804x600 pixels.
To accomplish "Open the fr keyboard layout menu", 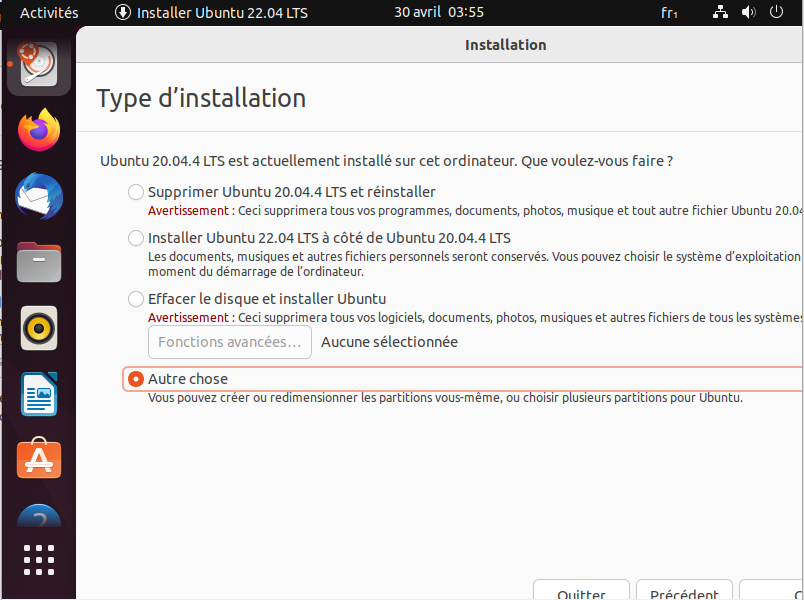I will 669,13.
